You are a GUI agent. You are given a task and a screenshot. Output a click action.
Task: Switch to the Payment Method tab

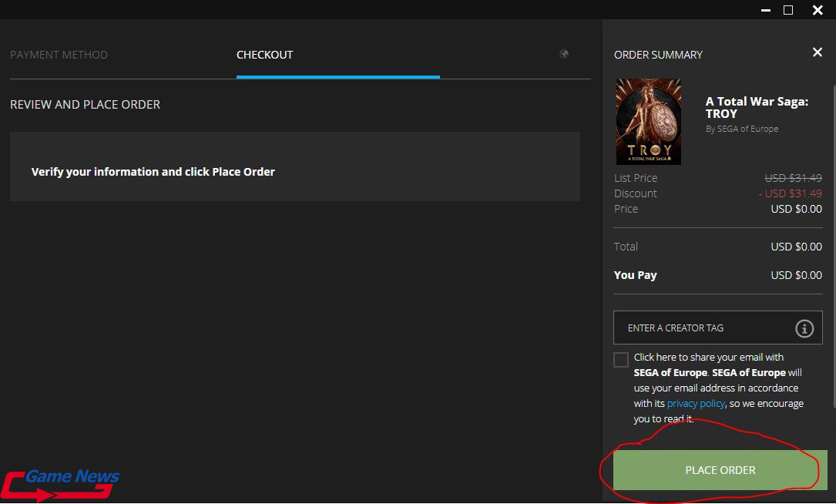pos(59,55)
